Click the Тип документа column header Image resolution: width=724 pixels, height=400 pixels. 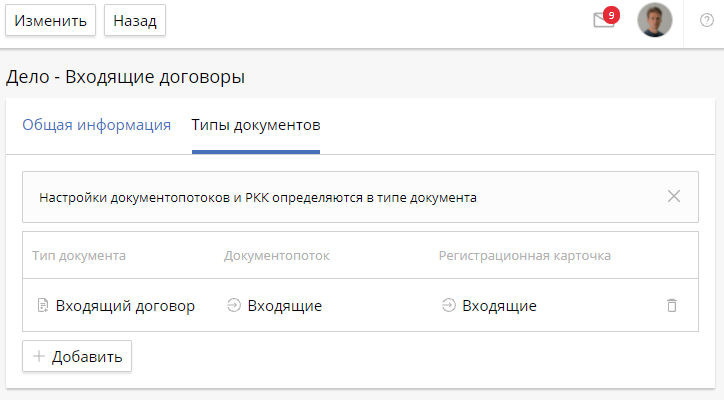(79, 255)
